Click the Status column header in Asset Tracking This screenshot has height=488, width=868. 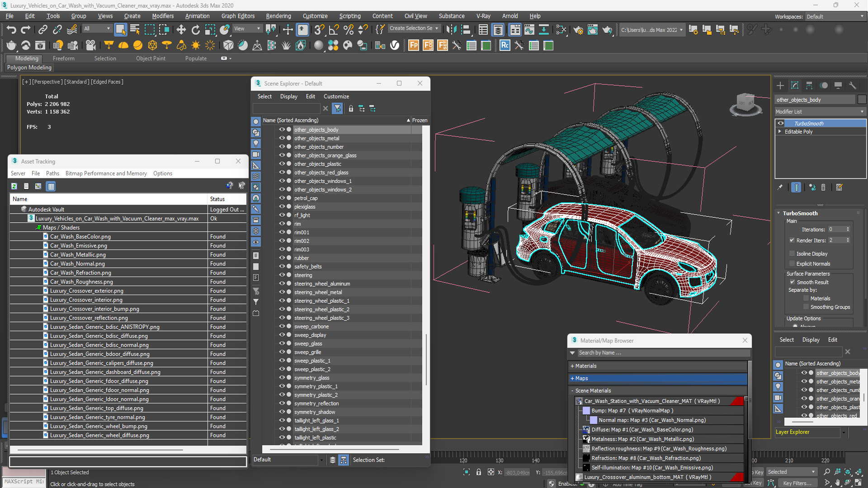[227, 199]
